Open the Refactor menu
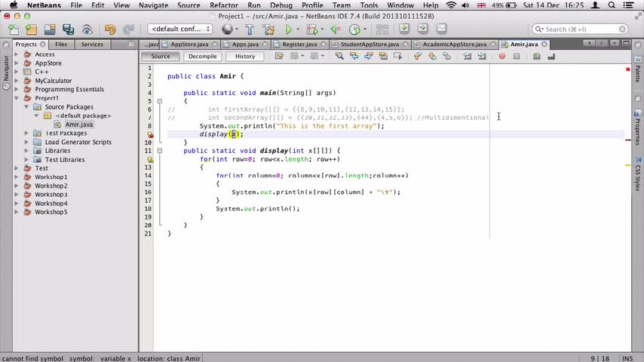Image resolution: width=644 pixels, height=362 pixels. click(224, 5)
